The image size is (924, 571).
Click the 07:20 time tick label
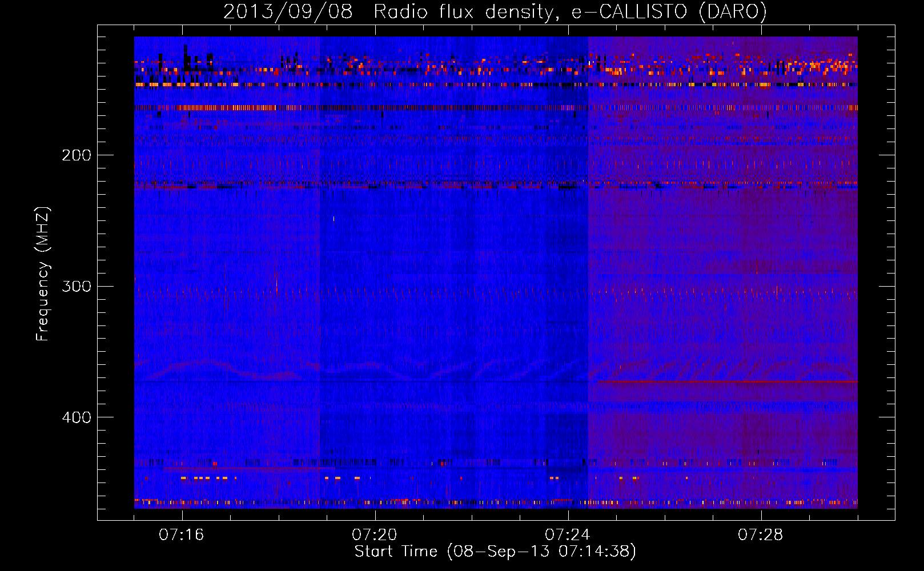click(x=375, y=535)
